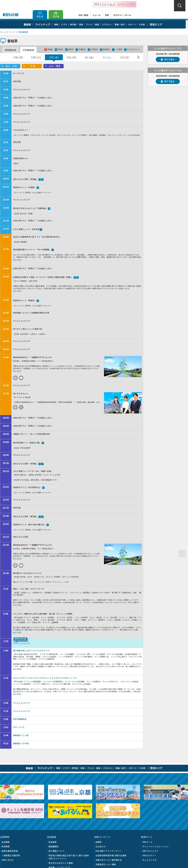Open 自転車交通安全CMコンテスト banner
Viewport: 188px width, 868px height.
point(118,792)
